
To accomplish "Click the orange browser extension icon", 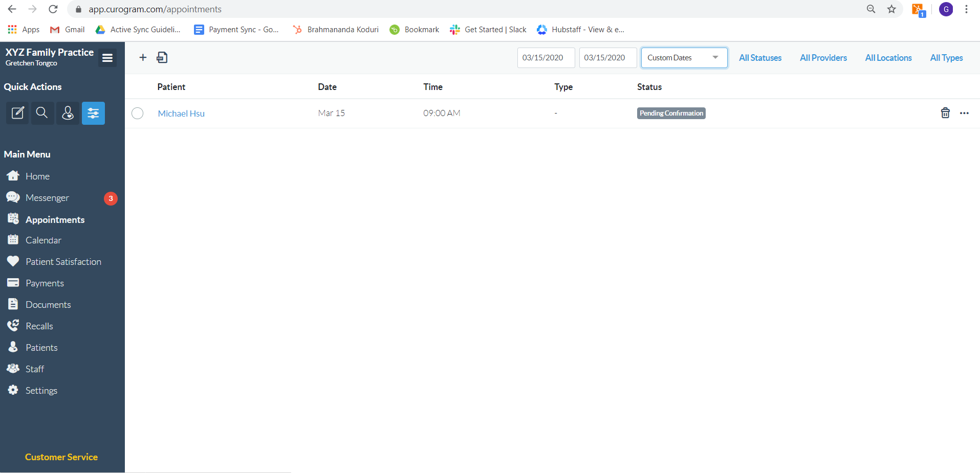I will [918, 10].
